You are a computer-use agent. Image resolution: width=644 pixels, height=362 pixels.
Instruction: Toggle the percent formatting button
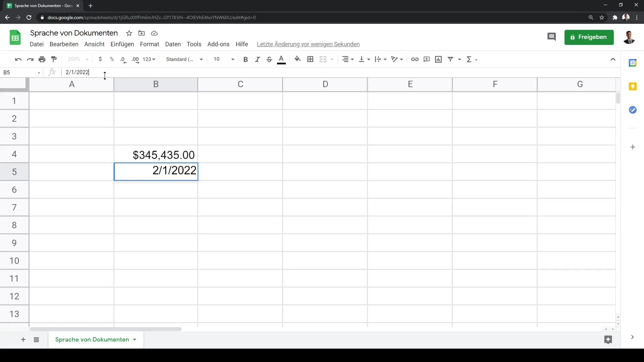tap(111, 59)
